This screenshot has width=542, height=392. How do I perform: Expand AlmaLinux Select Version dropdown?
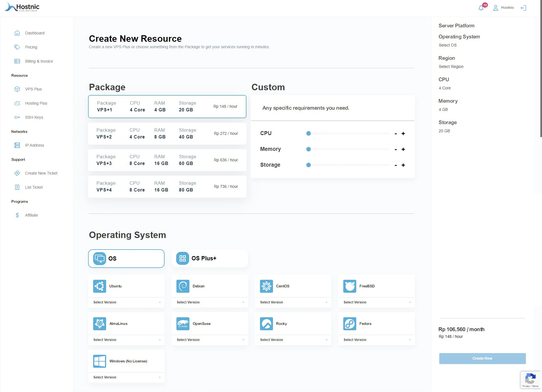coord(126,340)
